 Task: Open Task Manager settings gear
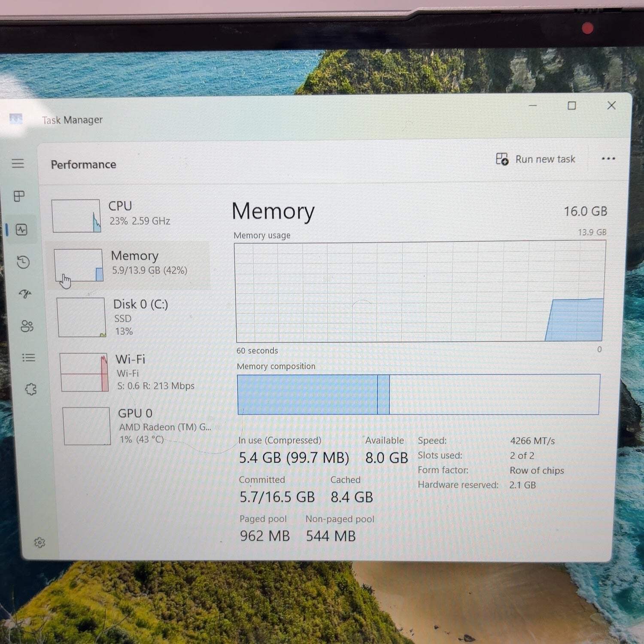tap(39, 543)
